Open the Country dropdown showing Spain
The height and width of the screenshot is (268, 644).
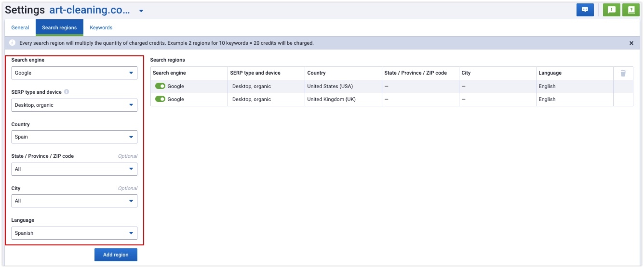(74, 137)
